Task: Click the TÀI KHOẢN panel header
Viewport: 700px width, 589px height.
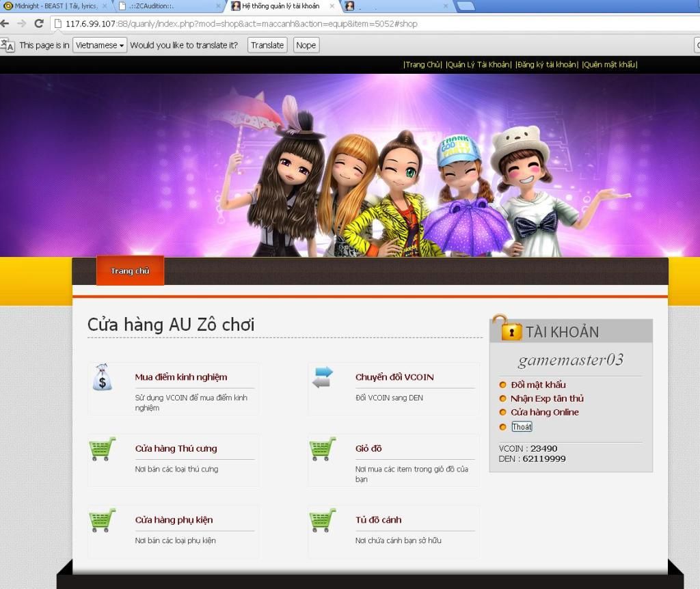Action: pyautogui.click(x=571, y=331)
